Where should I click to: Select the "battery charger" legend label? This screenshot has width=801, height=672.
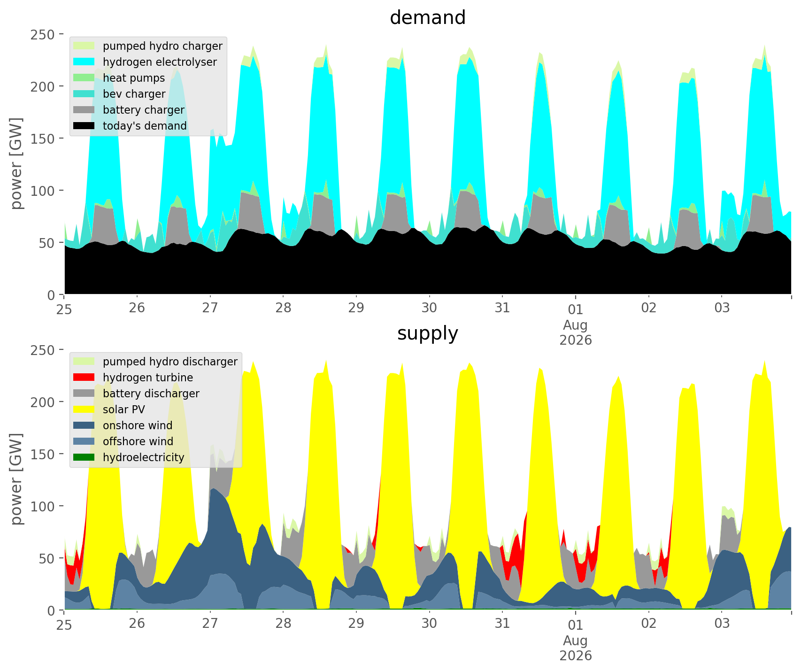(x=144, y=110)
